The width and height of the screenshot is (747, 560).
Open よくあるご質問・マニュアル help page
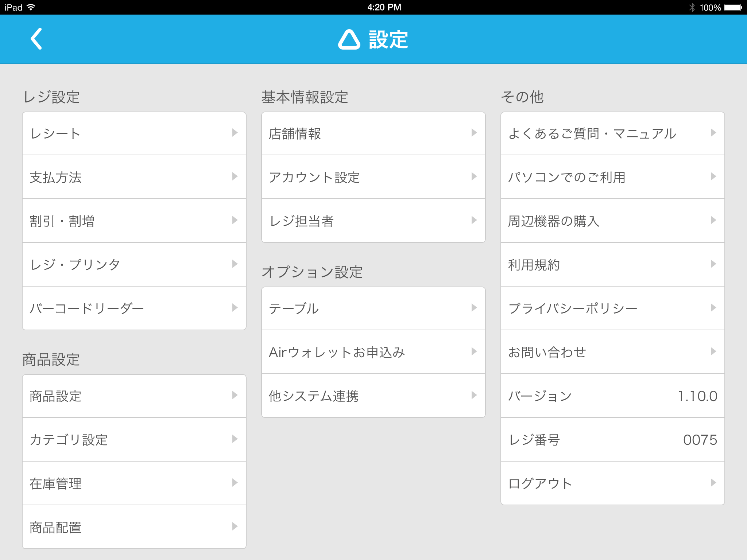coord(612,133)
